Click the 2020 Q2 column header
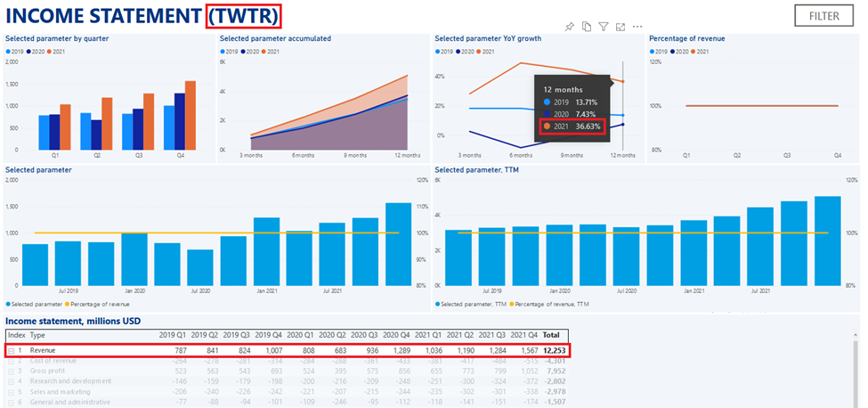The width and height of the screenshot is (868, 408). pos(332,335)
